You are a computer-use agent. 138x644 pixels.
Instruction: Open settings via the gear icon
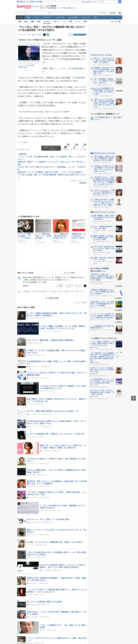click(120, 13)
